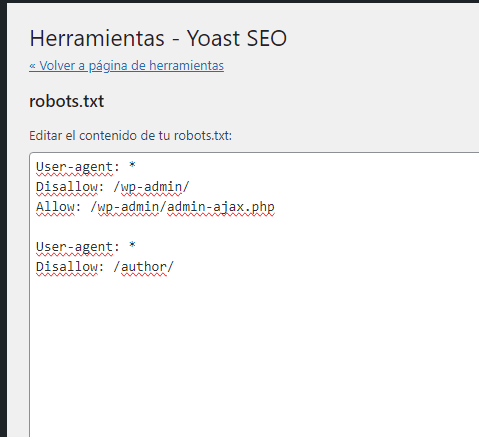Select the robots.txt section heading
This screenshot has width=479, height=437.
coord(67,101)
